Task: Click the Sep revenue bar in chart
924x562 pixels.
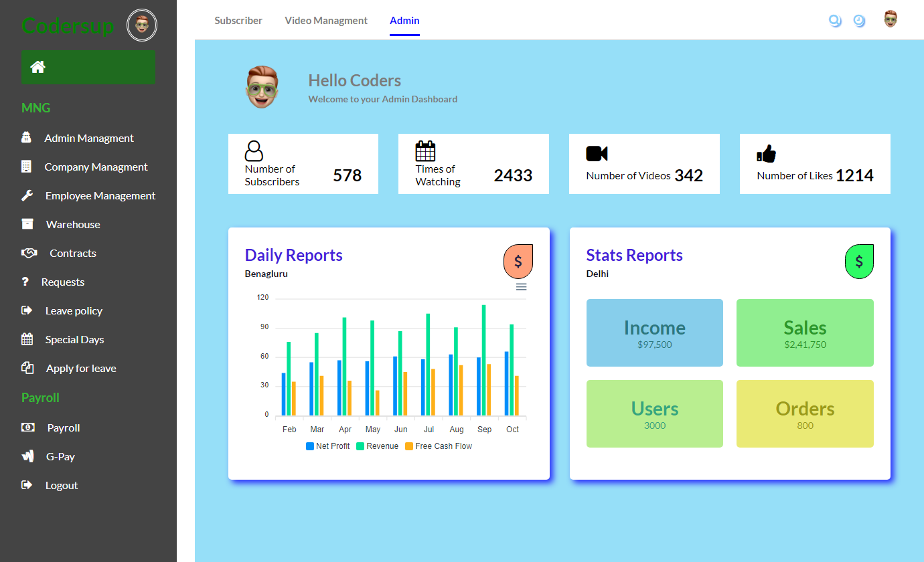Action: pyautogui.click(x=484, y=361)
